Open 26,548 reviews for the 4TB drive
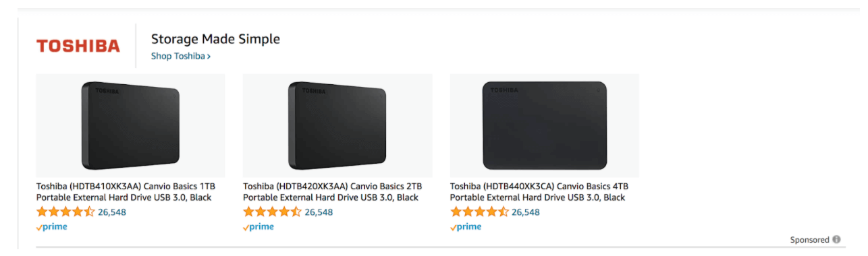 [x=526, y=212]
